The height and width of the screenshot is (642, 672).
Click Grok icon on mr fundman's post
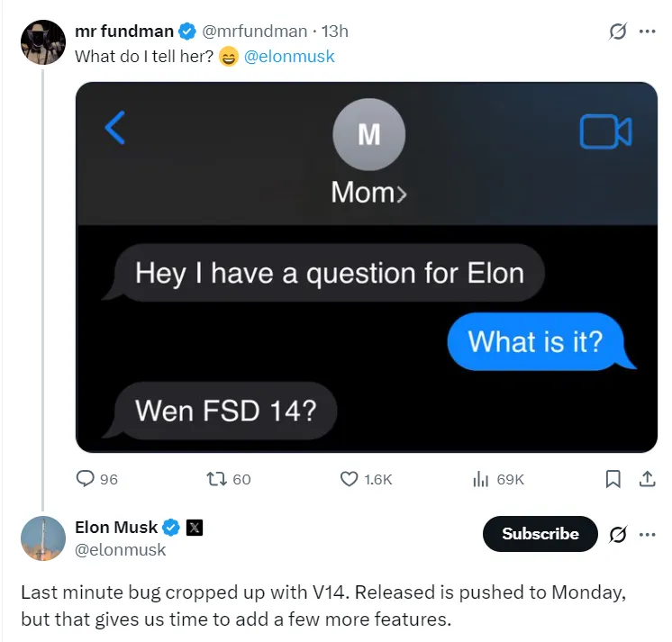tap(618, 31)
